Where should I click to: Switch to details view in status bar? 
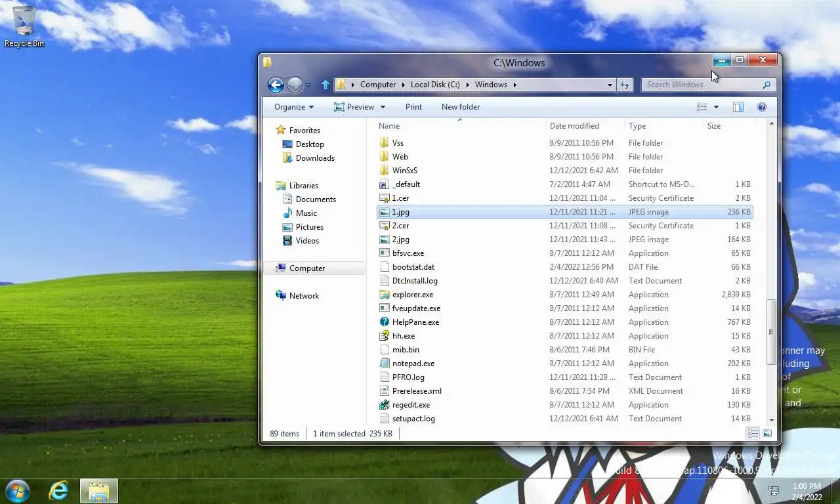pos(753,434)
